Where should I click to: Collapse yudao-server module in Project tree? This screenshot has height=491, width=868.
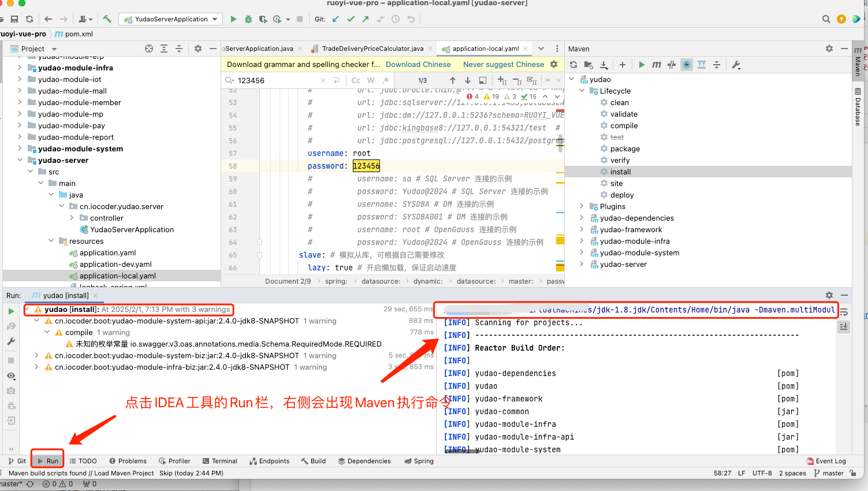coord(20,160)
